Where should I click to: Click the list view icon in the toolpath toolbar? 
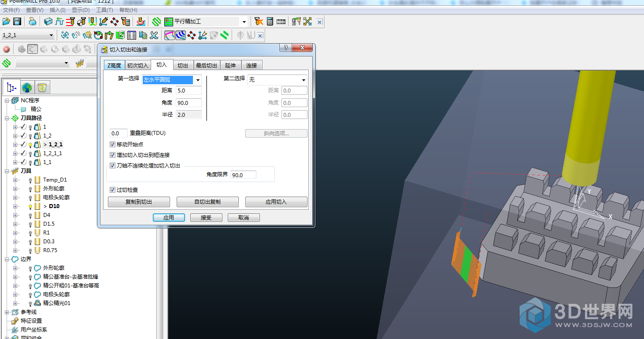(132, 35)
